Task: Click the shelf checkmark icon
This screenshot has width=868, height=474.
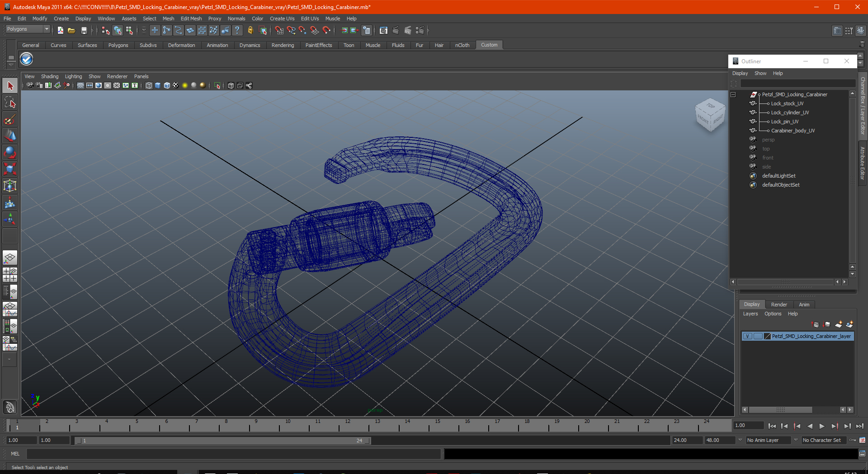Action: pos(27,59)
